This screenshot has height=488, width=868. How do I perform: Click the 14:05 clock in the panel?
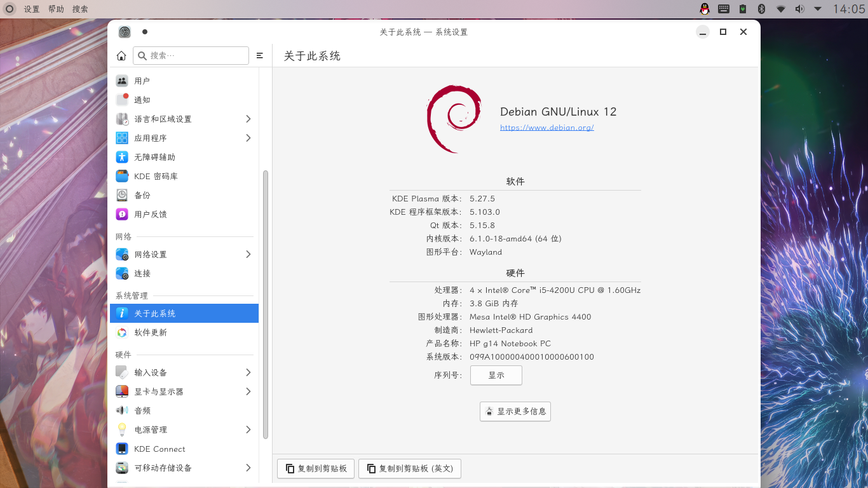(849, 9)
